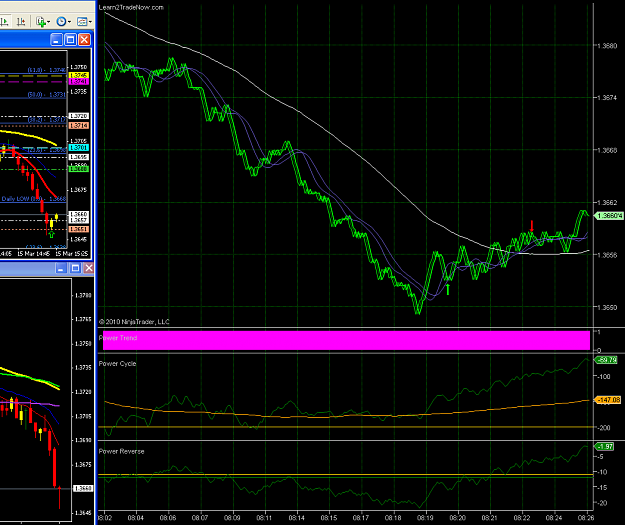Click the 08:19 time axis label
Screen dimensions: 625x525
coord(425,518)
